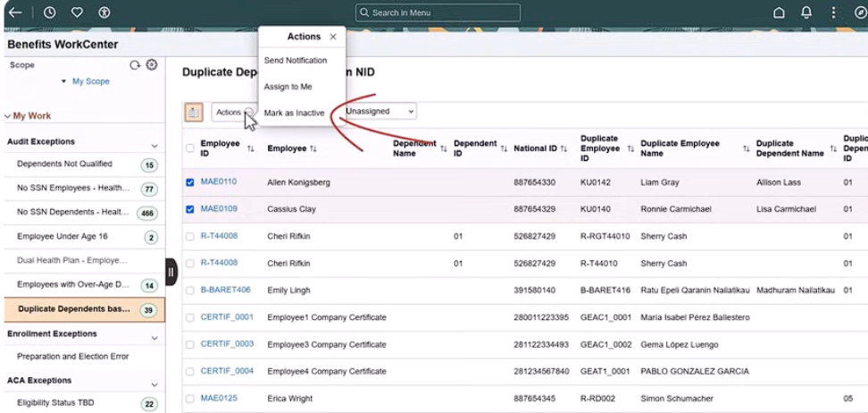Sort by Employee name column
The height and width of the screenshot is (413, 868).
313,148
